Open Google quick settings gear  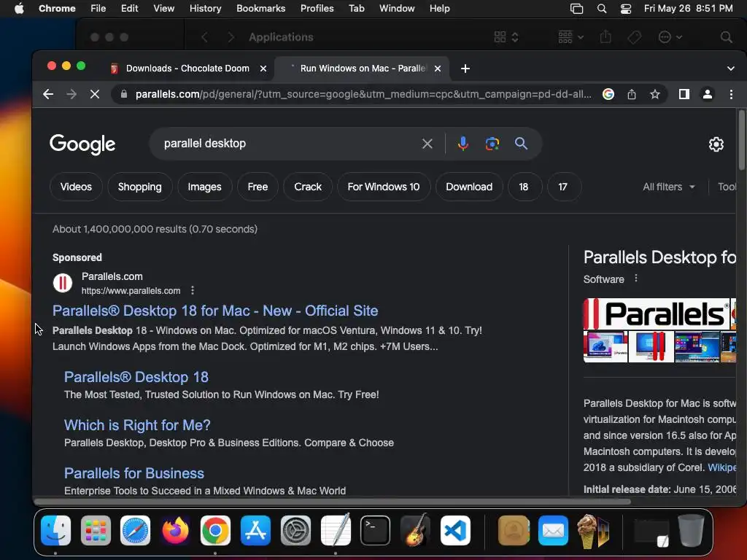[x=716, y=144]
